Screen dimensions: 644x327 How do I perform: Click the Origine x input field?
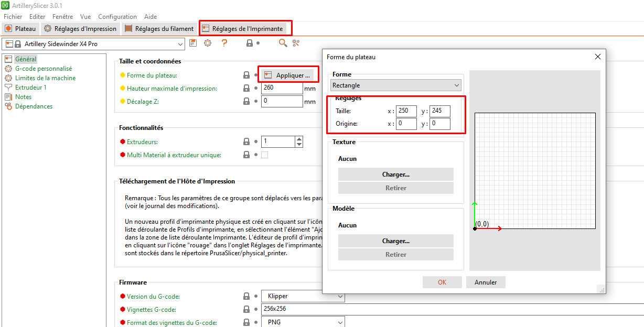click(x=406, y=124)
